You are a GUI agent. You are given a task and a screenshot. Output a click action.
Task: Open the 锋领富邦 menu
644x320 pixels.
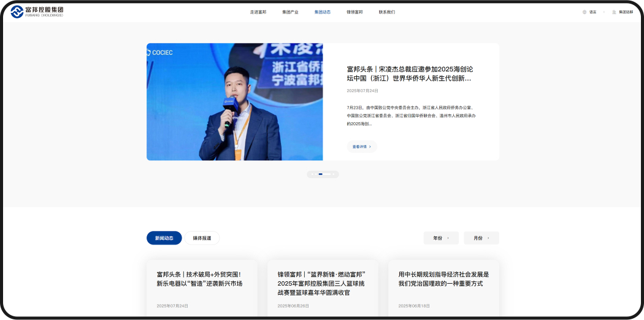pyautogui.click(x=355, y=12)
